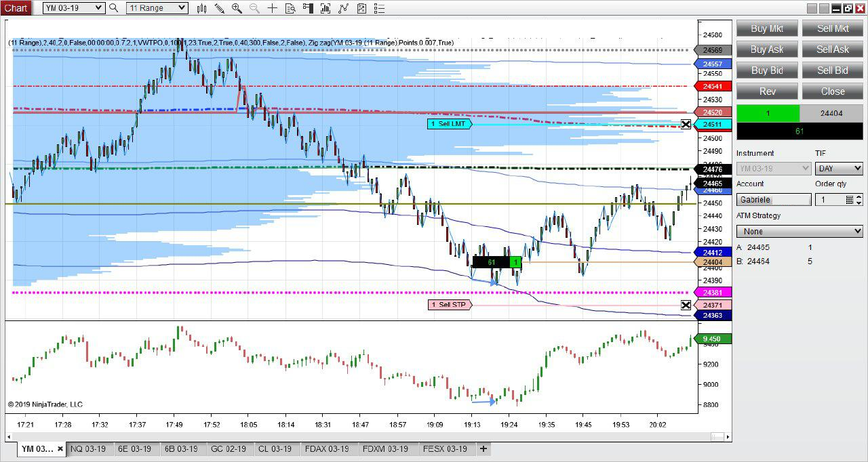Open the Data Box icon

[290, 8]
